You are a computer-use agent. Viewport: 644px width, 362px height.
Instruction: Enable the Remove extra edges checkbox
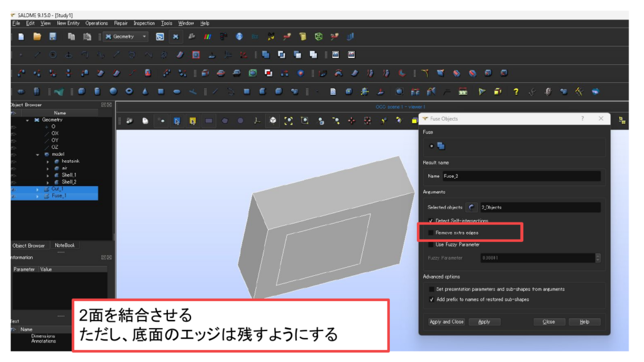(431, 233)
